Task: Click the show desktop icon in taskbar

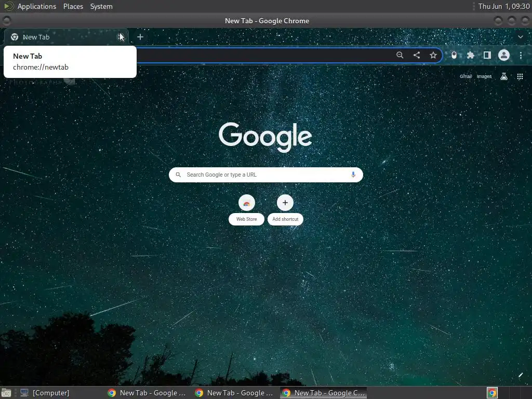Action: 6,393
